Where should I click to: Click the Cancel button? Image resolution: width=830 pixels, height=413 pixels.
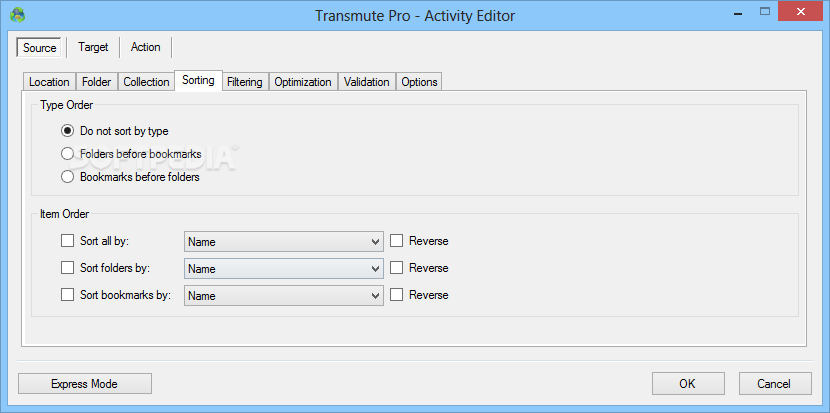click(x=775, y=384)
